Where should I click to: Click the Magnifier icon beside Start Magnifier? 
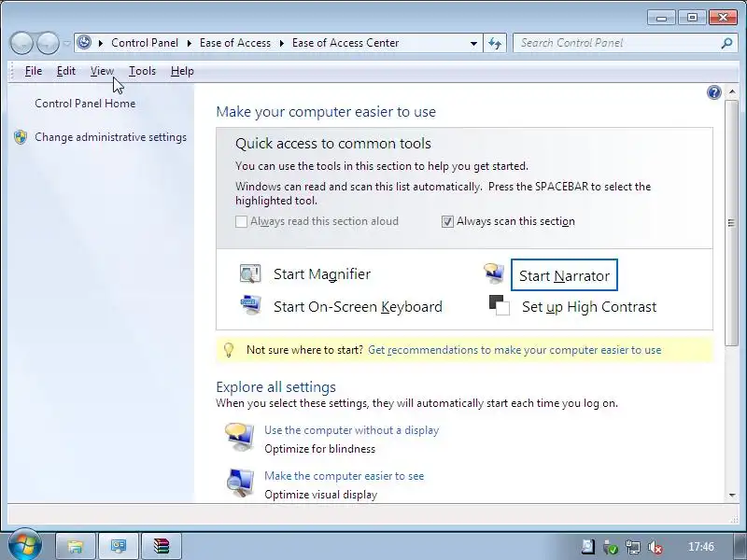(x=250, y=273)
